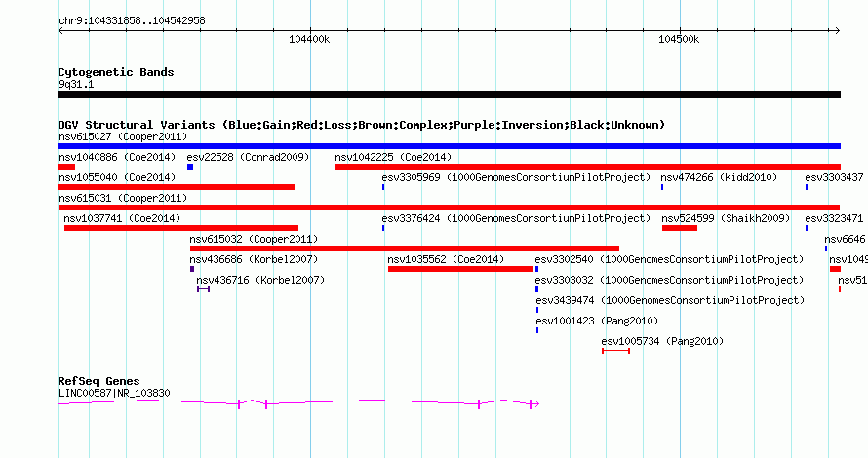Click the right arrow on the ruler
Viewport: 868px width, 458px height.
point(837,31)
